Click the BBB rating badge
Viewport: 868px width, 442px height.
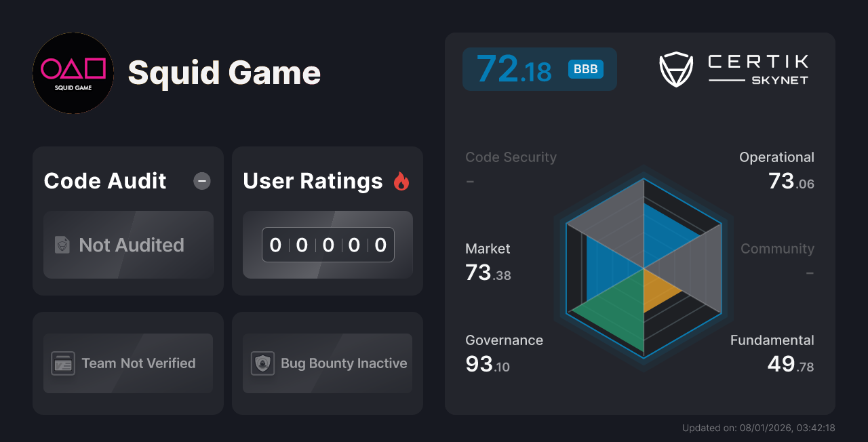click(x=585, y=68)
